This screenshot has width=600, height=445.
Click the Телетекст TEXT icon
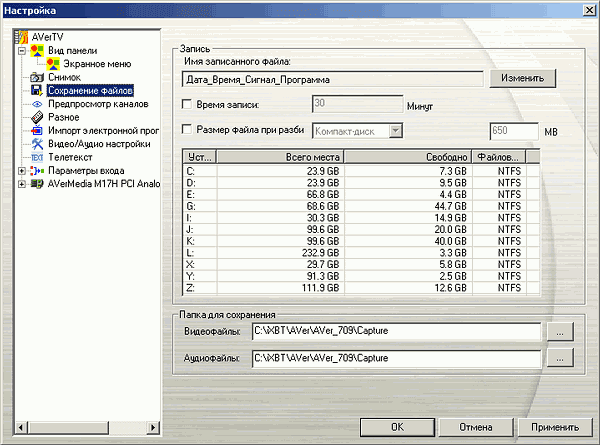tap(37, 157)
